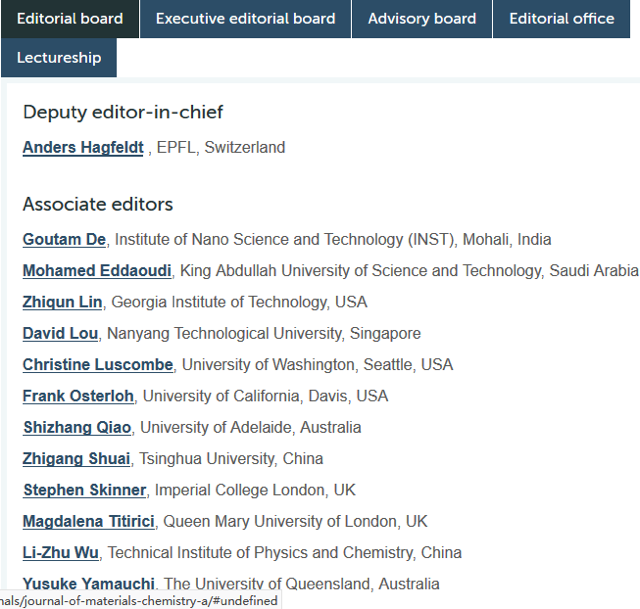Follow the Stephen Skinner link
Viewport: 640px width, 609px height.
click(85, 490)
